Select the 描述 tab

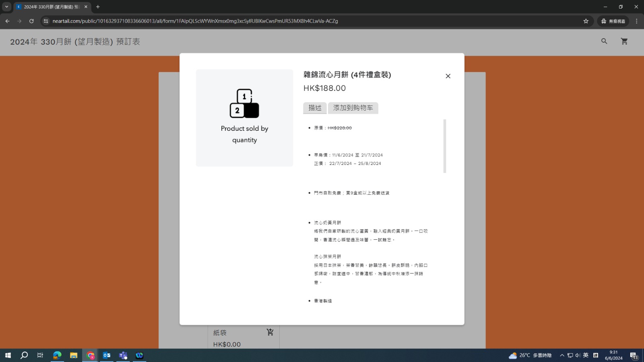[x=315, y=108]
